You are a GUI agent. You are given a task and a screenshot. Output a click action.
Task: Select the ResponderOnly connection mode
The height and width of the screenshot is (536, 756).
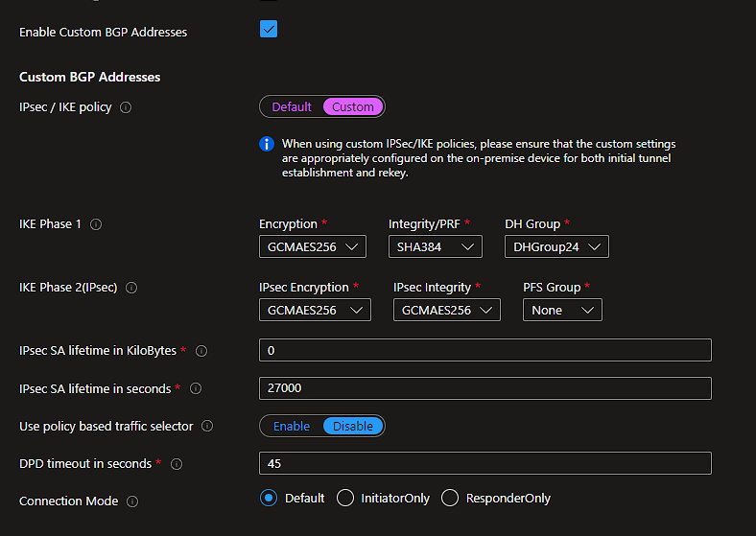coord(450,499)
